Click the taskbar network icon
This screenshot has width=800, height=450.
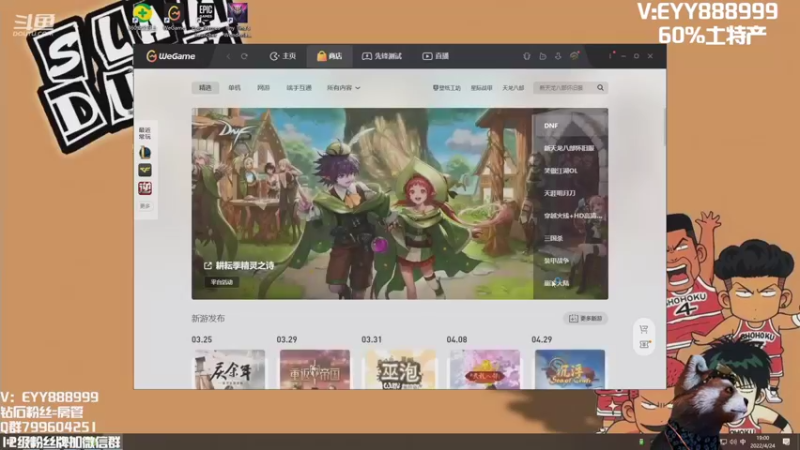(723, 442)
